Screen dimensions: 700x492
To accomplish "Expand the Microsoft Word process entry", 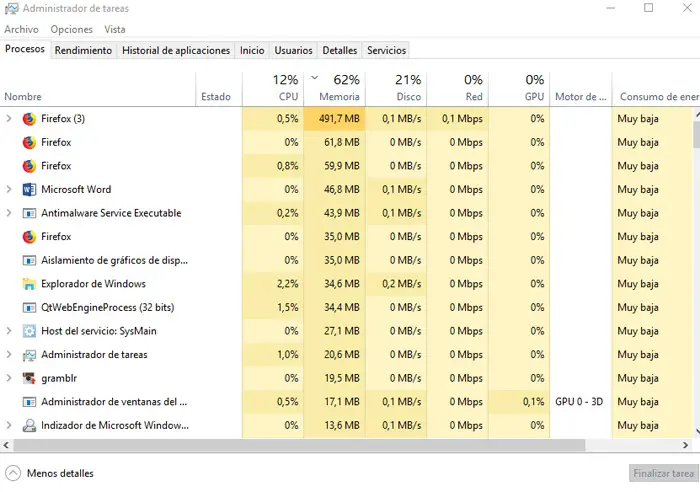I will click(9, 189).
